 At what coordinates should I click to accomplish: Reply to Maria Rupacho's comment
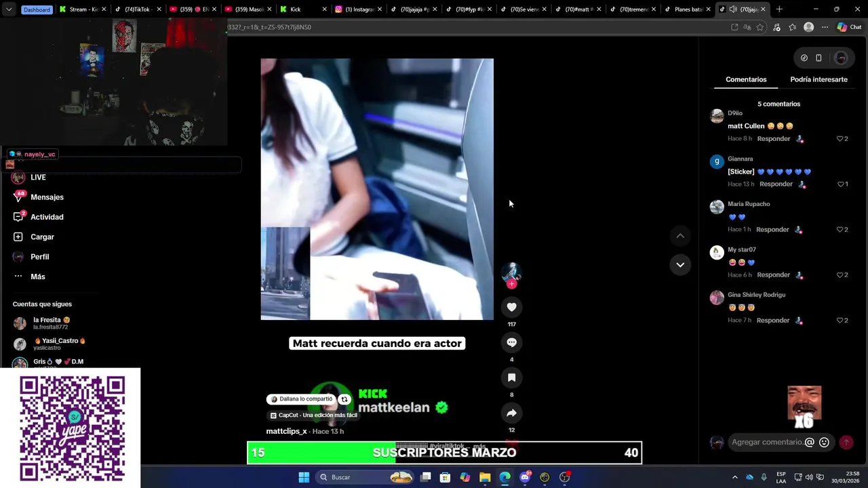pyautogui.click(x=772, y=230)
